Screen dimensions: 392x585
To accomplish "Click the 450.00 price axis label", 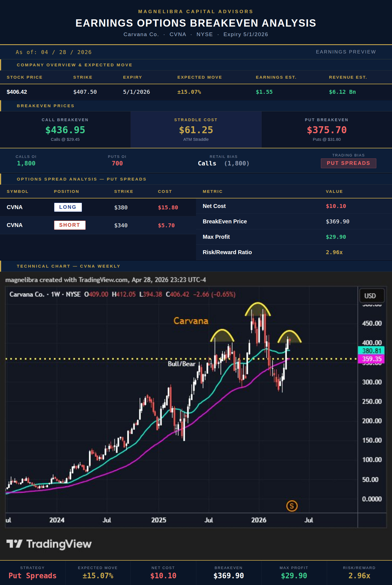I will (x=372, y=323).
